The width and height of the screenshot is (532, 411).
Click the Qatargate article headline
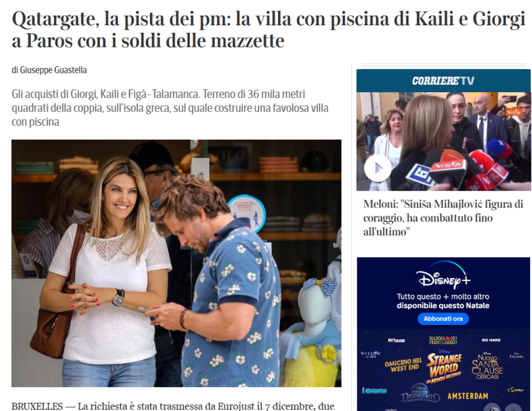point(268,30)
